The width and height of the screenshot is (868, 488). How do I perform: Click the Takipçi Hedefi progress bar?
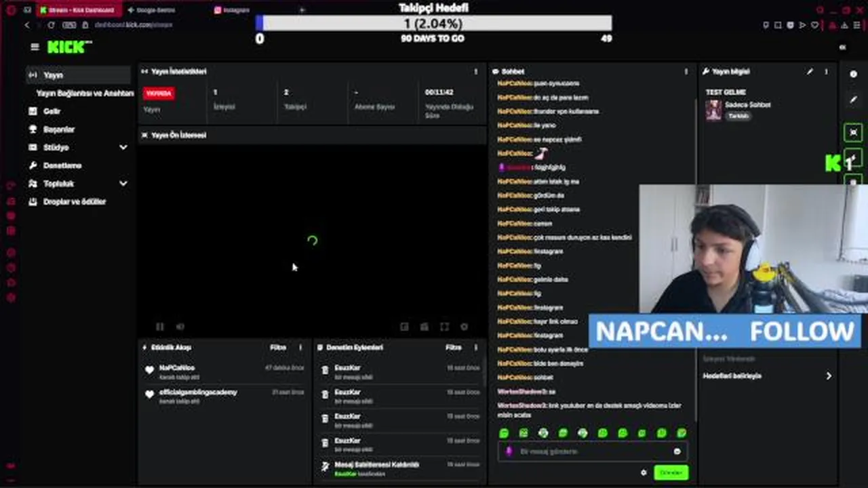[x=434, y=24]
